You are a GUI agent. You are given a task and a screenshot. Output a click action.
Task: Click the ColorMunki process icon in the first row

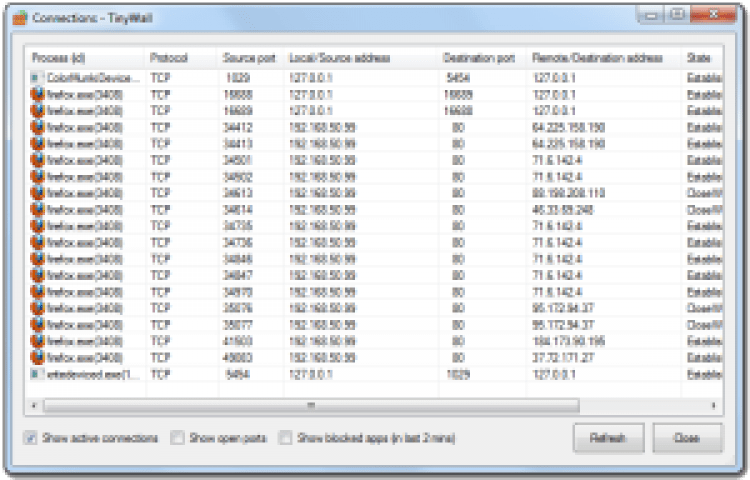tap(36, 77)
